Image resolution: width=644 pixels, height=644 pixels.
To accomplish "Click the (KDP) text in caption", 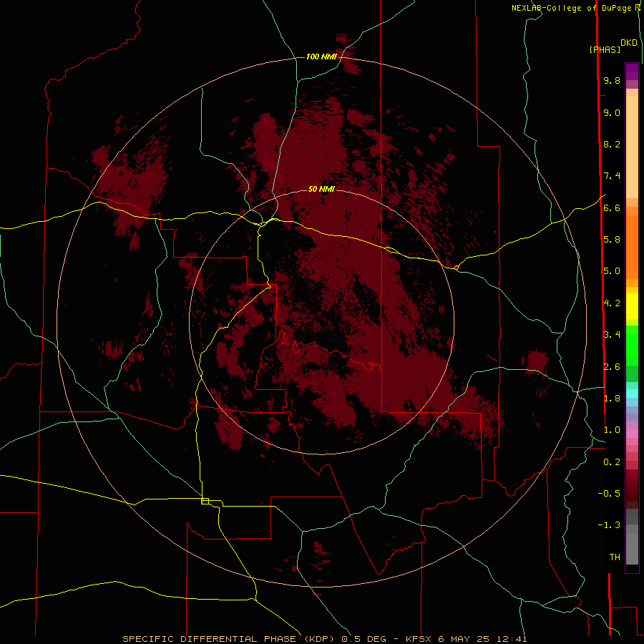I will pos(319,639).
